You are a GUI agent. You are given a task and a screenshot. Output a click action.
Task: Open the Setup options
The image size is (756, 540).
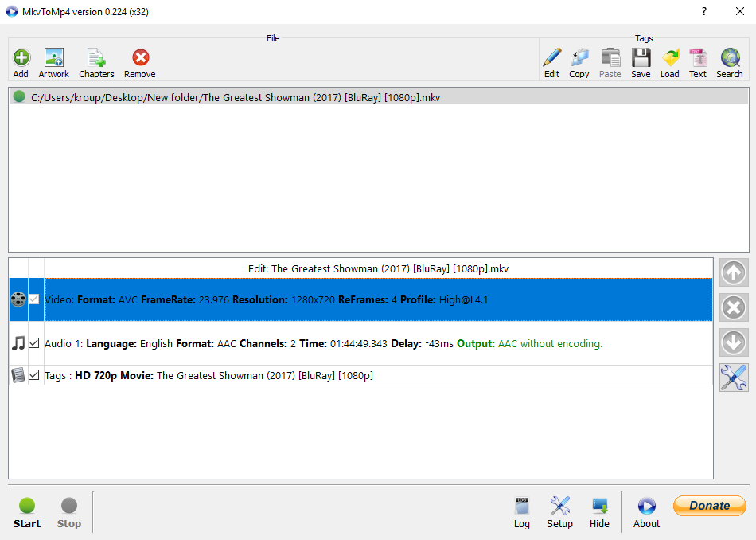tap(559, 513)
